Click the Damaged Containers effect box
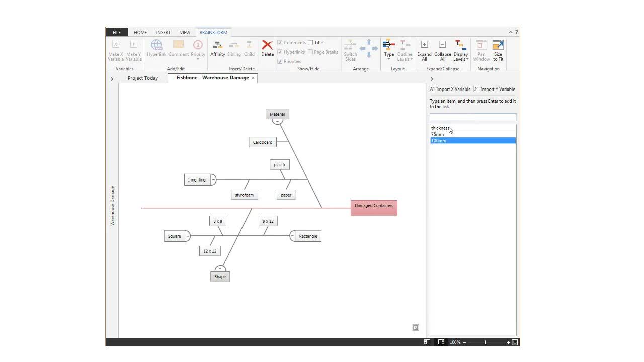 pyautogui.click(x=374, y=208)
